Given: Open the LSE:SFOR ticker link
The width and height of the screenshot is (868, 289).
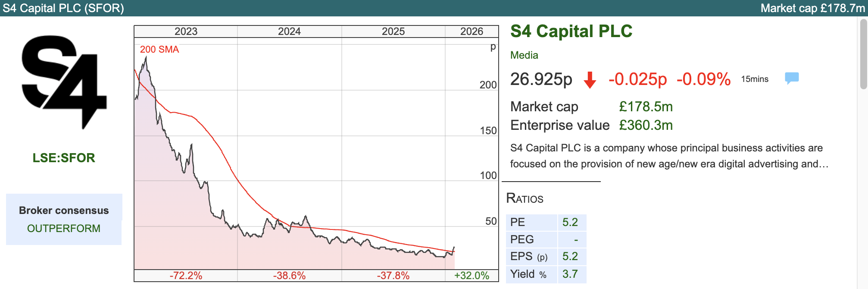Looking at the screenshot, I should [64, 158].
